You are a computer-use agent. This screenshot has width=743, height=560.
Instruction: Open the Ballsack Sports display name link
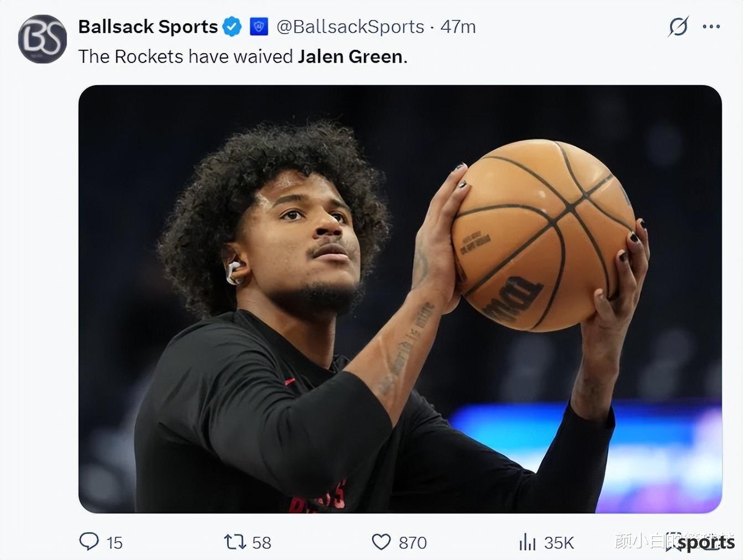tap(148, 27)
